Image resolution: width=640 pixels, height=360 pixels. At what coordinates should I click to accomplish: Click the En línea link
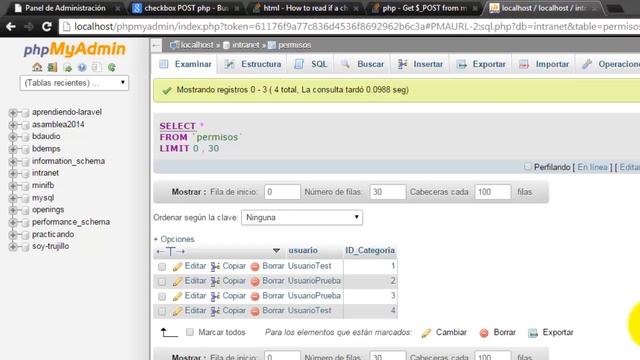592,167
